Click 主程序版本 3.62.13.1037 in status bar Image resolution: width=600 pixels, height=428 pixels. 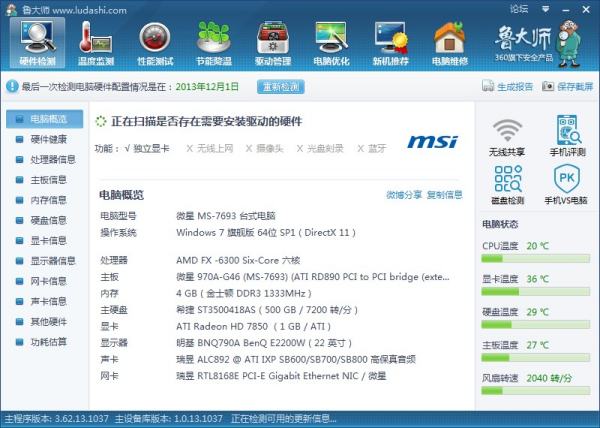pyautogui.click(x=57, y=419)
